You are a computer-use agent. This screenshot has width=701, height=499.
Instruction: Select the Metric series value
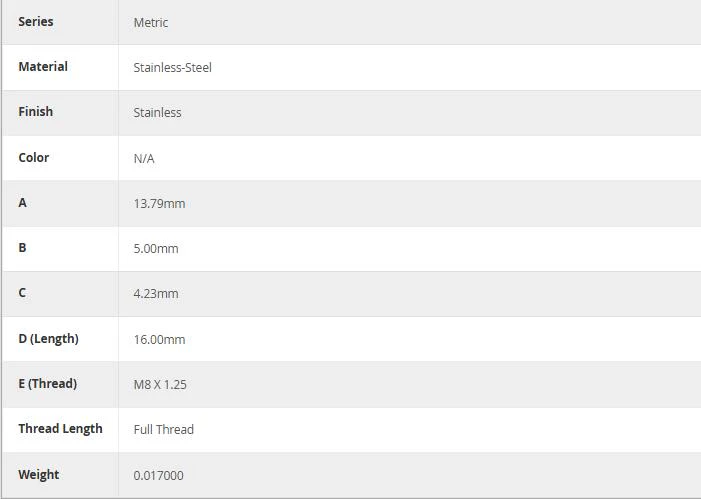pos(151,22)
